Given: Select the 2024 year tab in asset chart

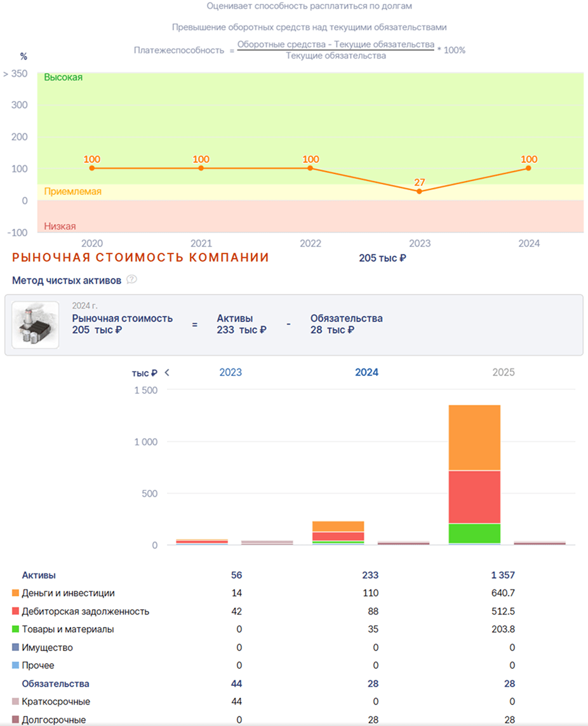Looking at the screenshot, I should click(366, 372).
